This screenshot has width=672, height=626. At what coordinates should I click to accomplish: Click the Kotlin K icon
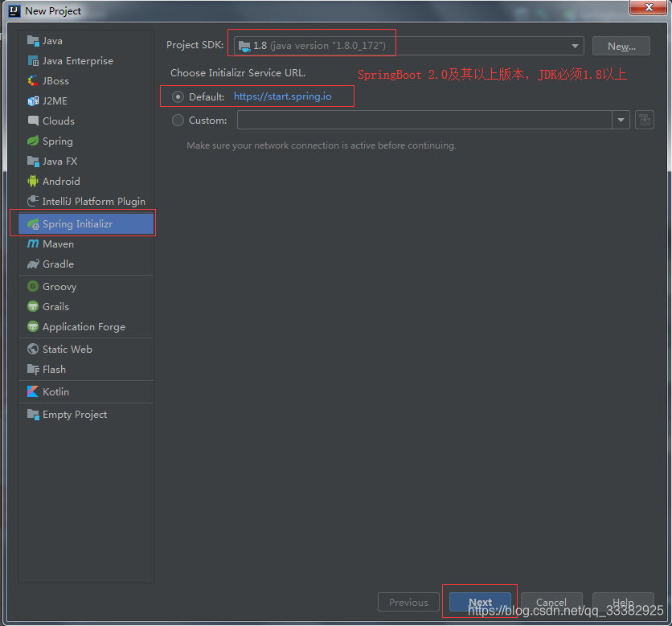point(33,391)
